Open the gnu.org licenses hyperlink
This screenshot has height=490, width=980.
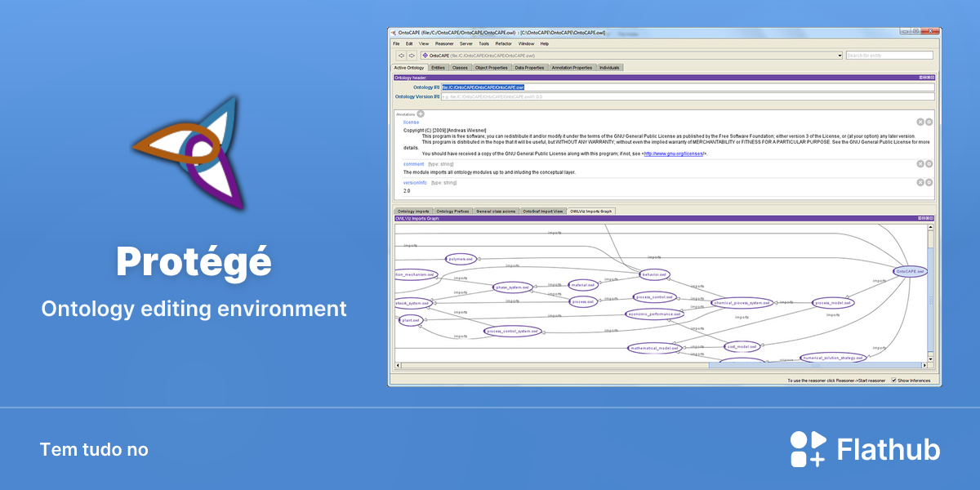[674, 154]
